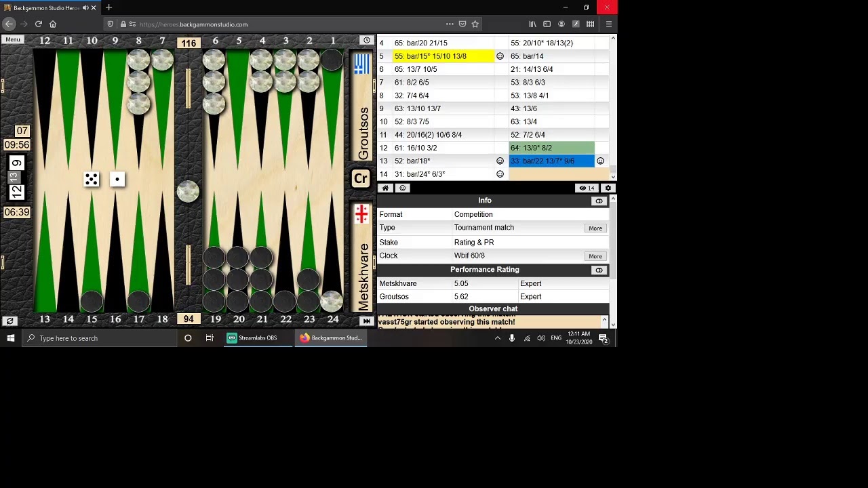Image resolution: width=868 pixels, height=488 pixels.
Task: Show the 14 observers eye button
Action: pyautogui.click(x=587, y=188)
